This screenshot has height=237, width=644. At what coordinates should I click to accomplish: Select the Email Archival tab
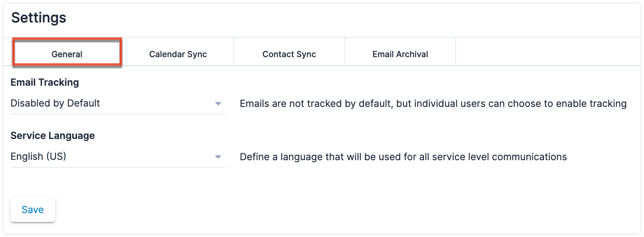(x=400, y=54)
